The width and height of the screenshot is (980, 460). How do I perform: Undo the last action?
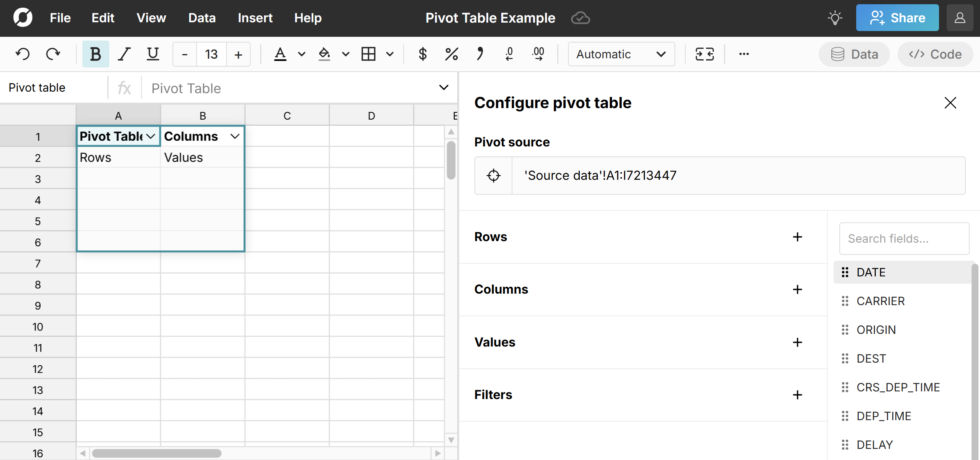click(23, 54)
